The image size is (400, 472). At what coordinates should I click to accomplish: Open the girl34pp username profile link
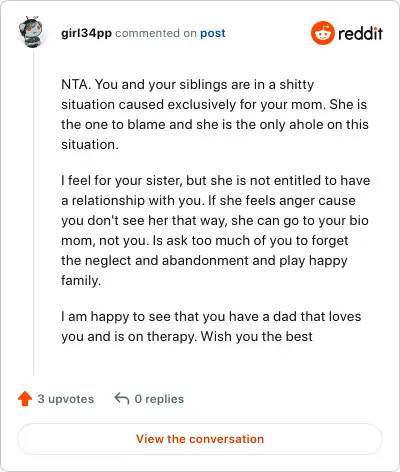(86, 33)
